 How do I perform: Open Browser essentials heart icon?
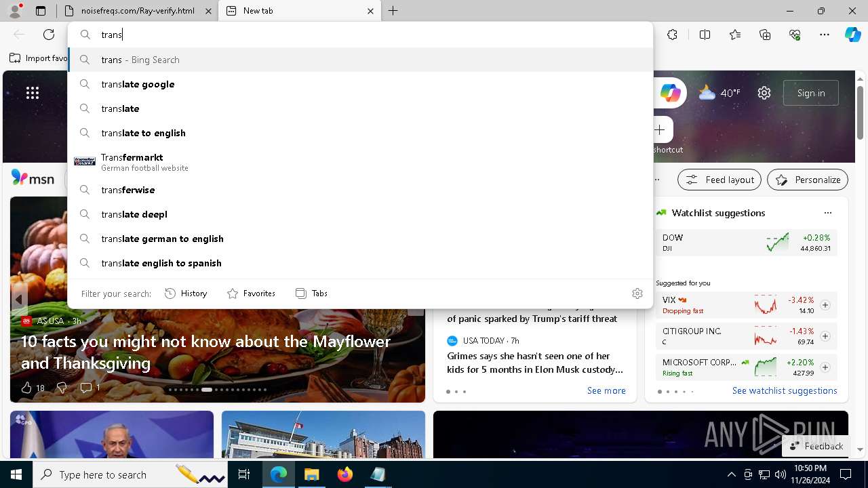point(795,35)
